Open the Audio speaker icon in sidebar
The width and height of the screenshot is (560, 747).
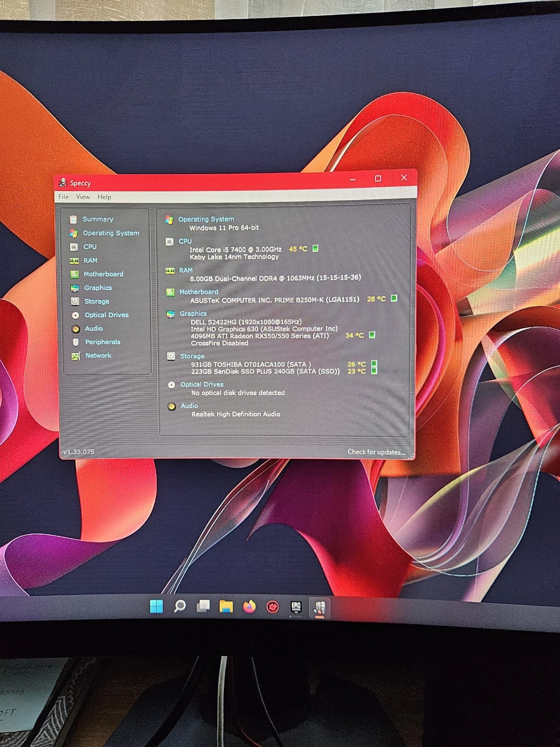[x=76, y=329]
